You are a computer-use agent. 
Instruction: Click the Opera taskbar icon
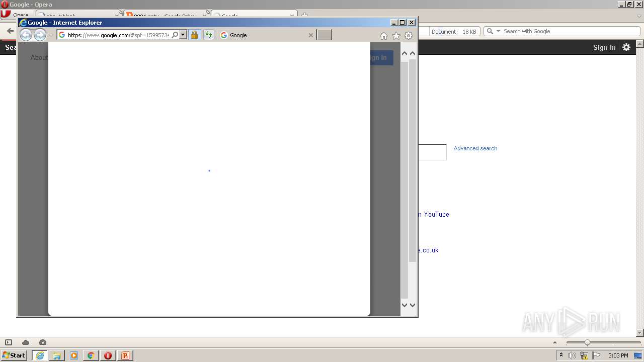pyautogui.click(x=108, y=355)
